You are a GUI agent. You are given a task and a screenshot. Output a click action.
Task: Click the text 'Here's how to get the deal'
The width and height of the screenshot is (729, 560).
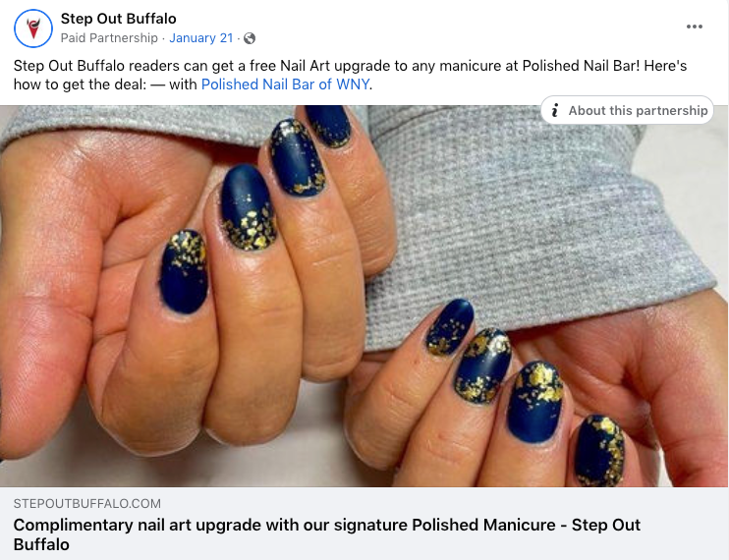80,84
